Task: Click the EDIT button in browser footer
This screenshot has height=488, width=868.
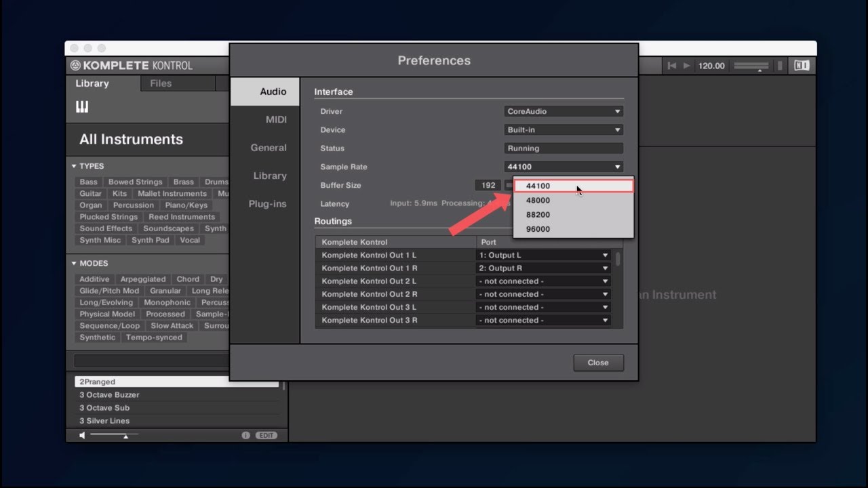Action: (x=267, y=435)
